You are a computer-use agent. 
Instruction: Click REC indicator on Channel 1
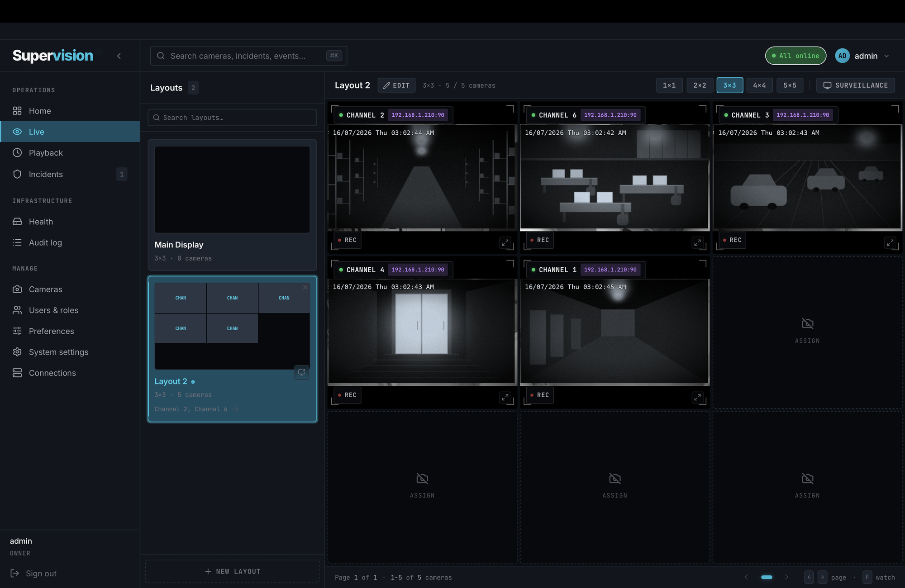540,395
